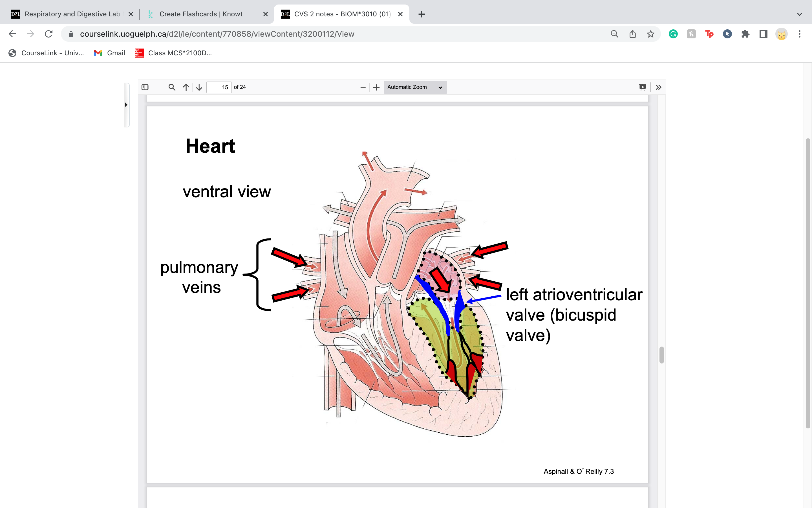Image resolution: width=812 pixels, height=508 pixels.
Task: Click the browser page scrollbar thumb
Action: pos(808,283)
